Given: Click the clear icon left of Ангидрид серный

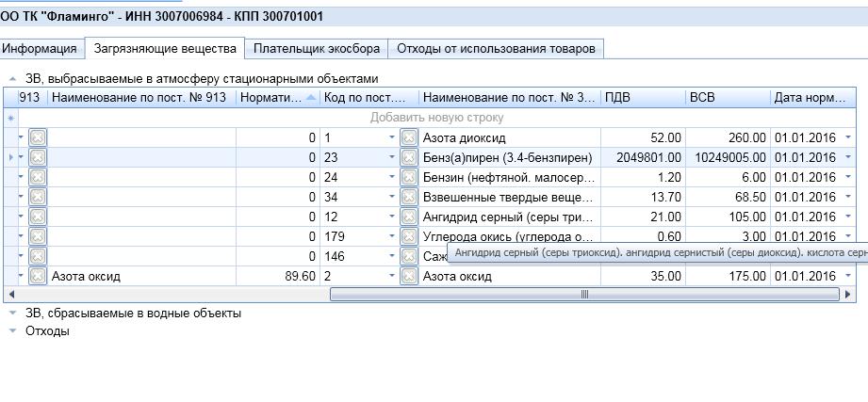Looking at the screenshot, I should coord(409,217).
